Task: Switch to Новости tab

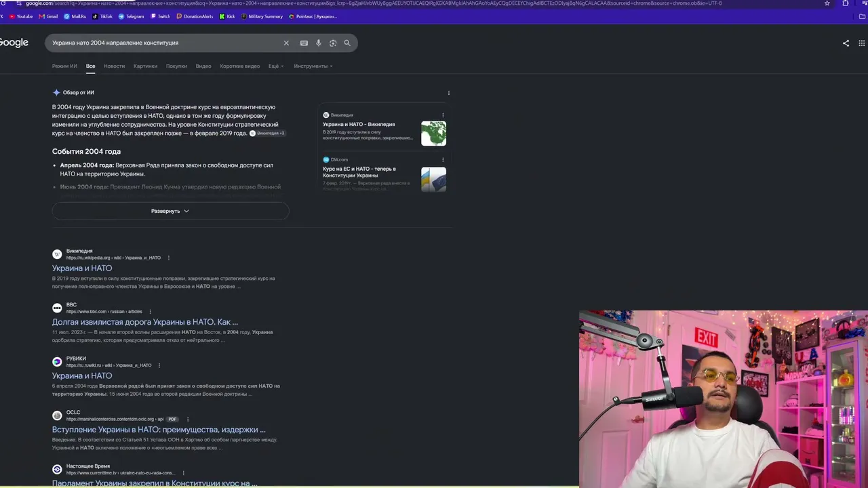Action: [114, 66]
